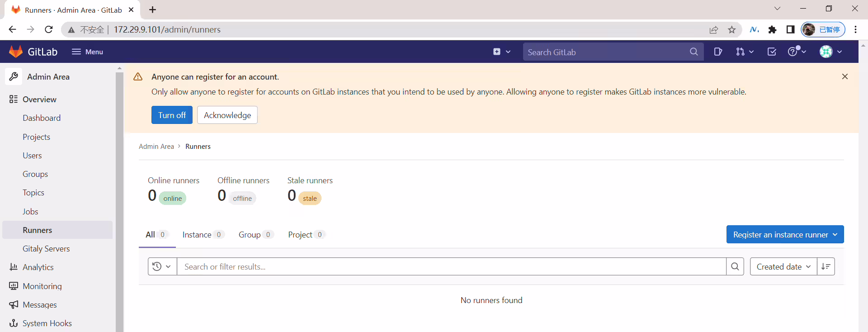Dismiss the registration warning banner
This screenshot has height=332, width=868.
(845, 76)
